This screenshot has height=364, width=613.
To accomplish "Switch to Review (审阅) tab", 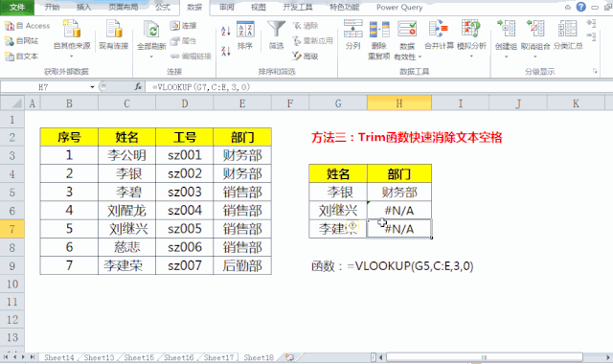I will point(227,7).
